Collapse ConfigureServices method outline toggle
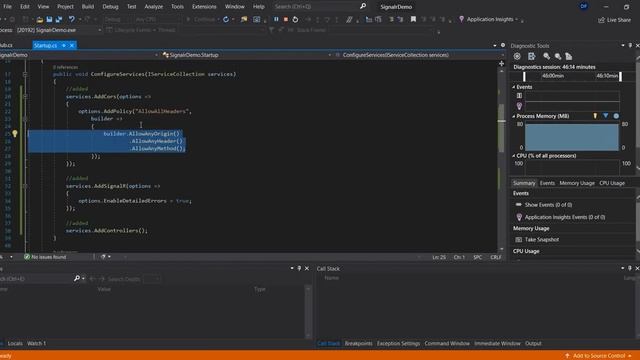This screenshot has width=640, height=360. pos(25,74)
